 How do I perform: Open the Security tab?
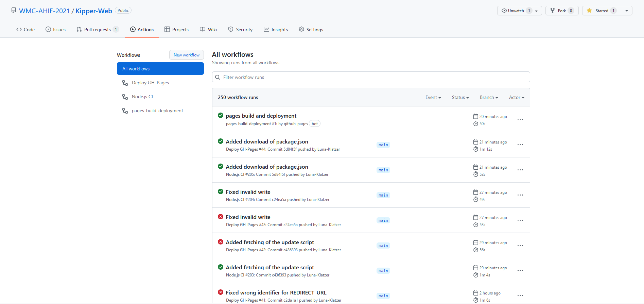[x=241, y=30]
